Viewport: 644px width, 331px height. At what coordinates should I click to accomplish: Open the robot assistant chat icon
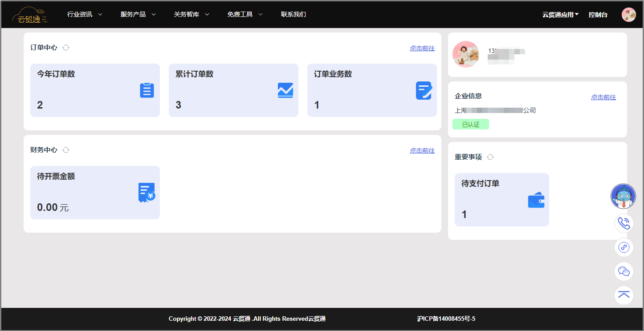623,196
